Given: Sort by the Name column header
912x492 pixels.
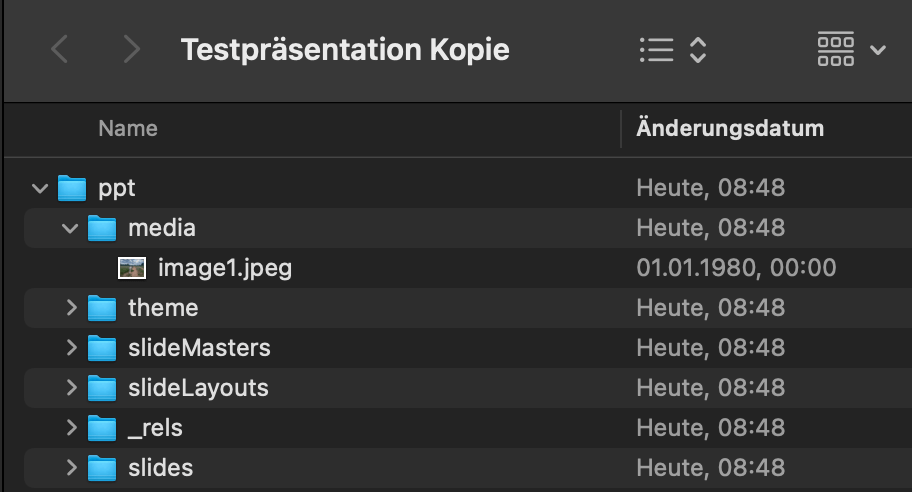Looking at the screenshot, I should [128, 129].
